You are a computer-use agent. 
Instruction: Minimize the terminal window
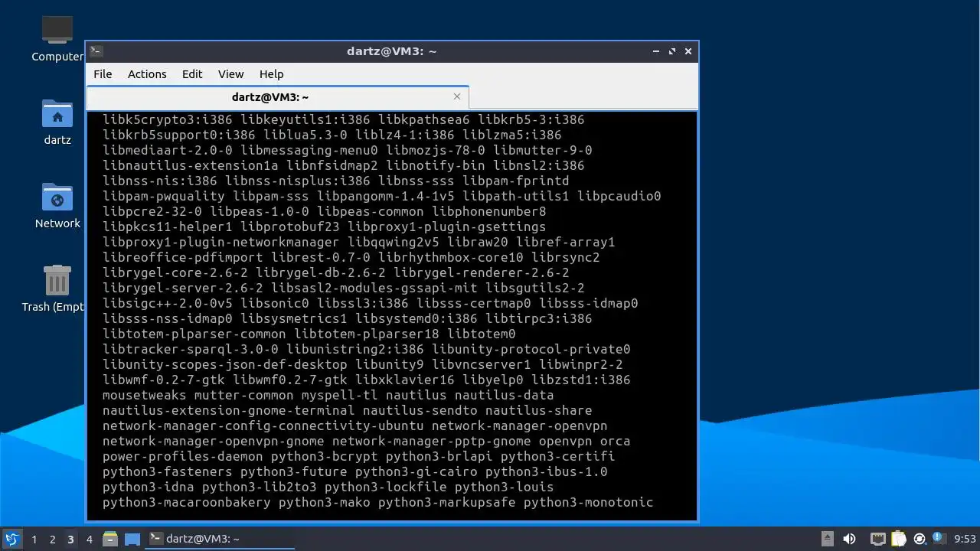click(x=656, y=51)
